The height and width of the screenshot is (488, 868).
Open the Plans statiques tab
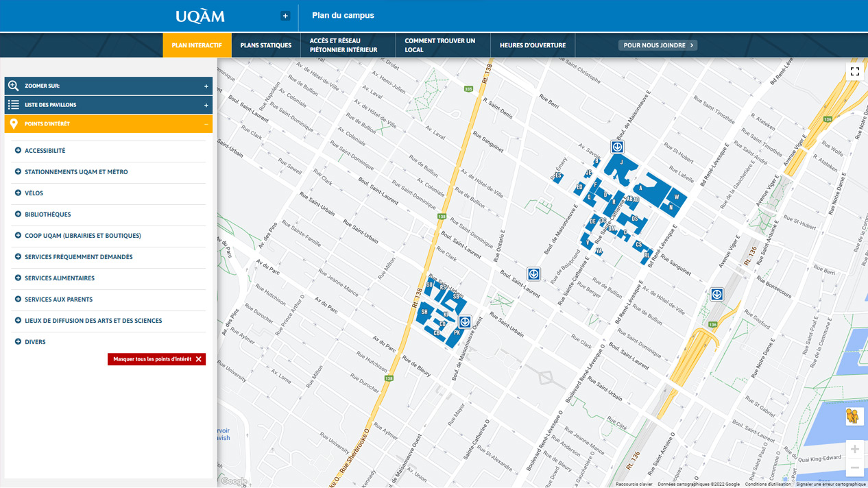(x=265, y=45)
